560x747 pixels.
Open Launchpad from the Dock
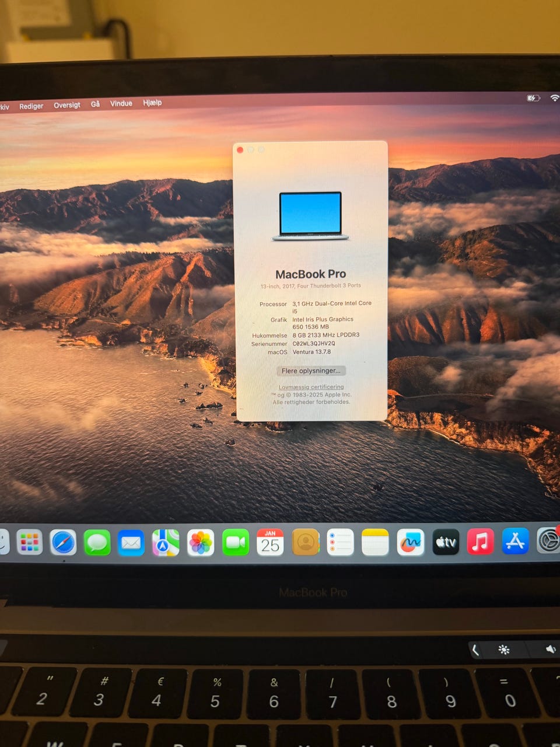pos(29,543)
